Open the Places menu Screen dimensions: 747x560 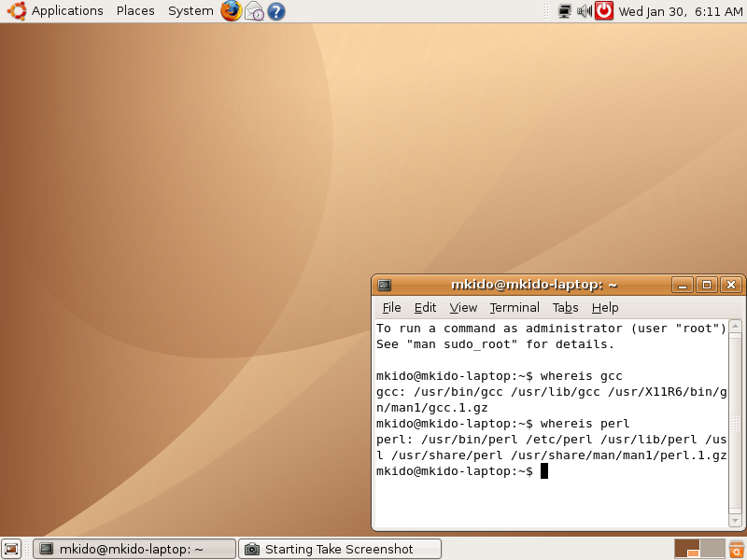click(x=135, y=10)
